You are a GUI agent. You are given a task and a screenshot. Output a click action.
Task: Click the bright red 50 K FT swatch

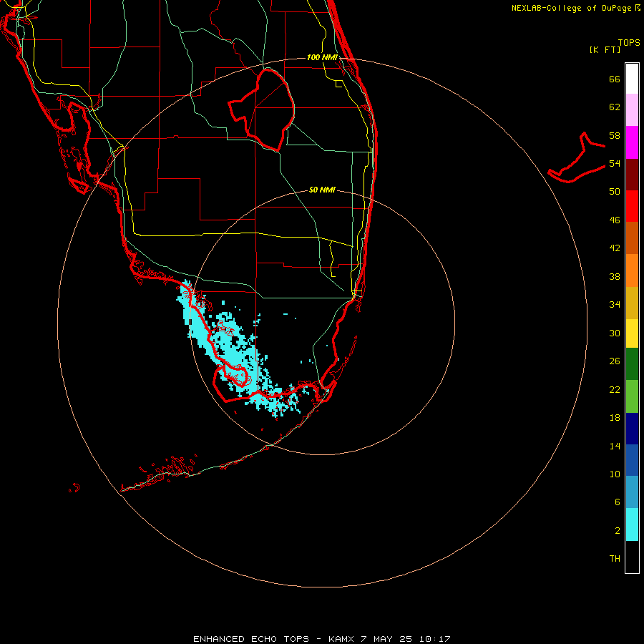pos(632,206)
